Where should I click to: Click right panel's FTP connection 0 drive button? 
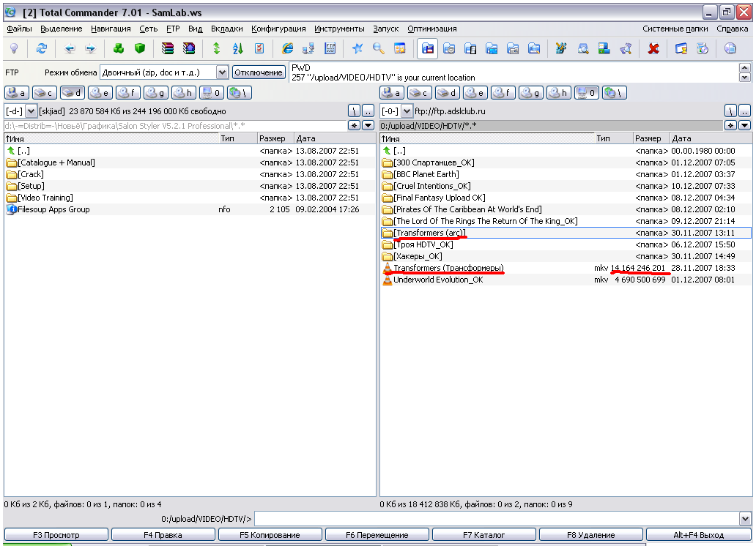coord(588,92)
